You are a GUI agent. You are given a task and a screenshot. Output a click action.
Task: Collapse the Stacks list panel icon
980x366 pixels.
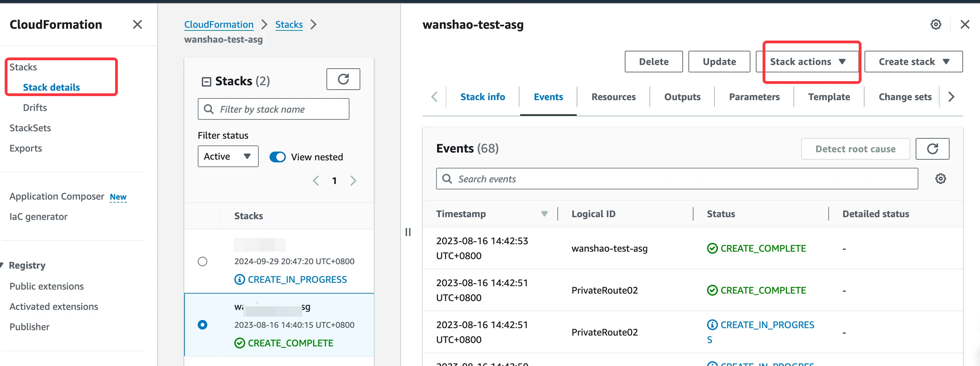[x=206, y=81]
